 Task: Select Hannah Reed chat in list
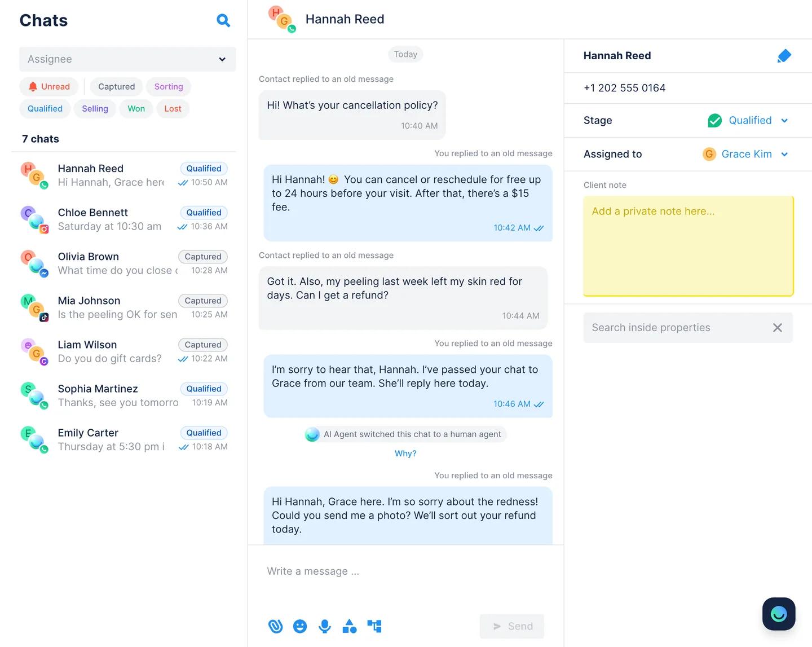[124, 175]
